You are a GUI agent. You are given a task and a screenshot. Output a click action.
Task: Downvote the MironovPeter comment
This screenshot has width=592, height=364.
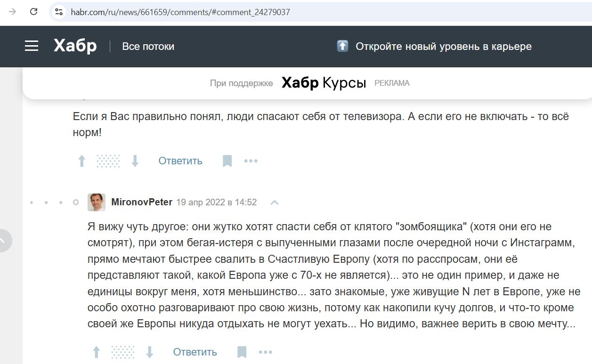(150, 351)
